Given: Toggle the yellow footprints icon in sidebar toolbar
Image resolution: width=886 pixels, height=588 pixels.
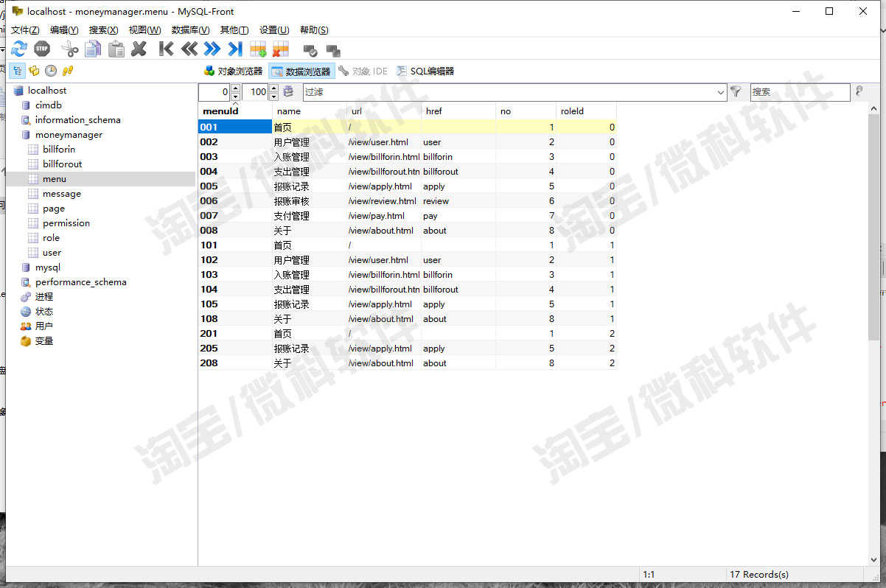Looking at the screenshot, I should 68,71.
